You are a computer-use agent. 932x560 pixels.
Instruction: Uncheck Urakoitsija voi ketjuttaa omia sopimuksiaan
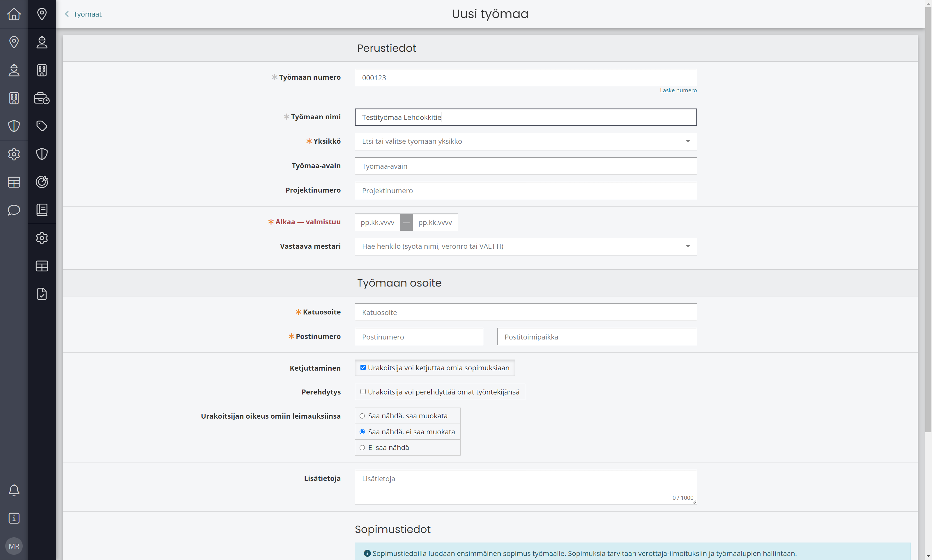click(363, 367)
